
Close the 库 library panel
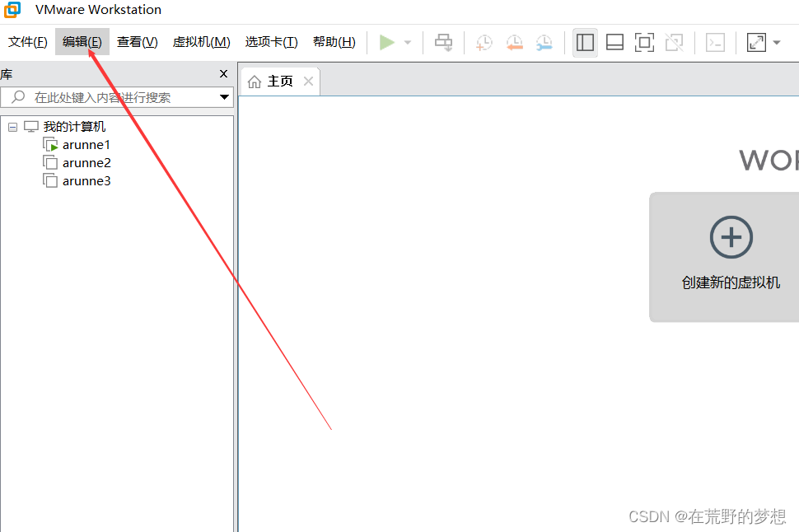point(223,74)
